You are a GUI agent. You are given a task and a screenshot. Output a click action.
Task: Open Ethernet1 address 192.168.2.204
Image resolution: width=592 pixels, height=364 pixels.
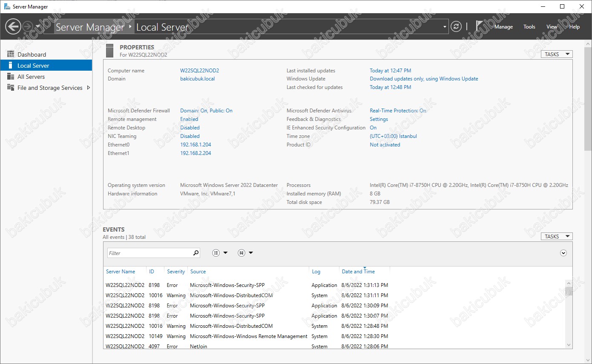(x=195, y=153)
